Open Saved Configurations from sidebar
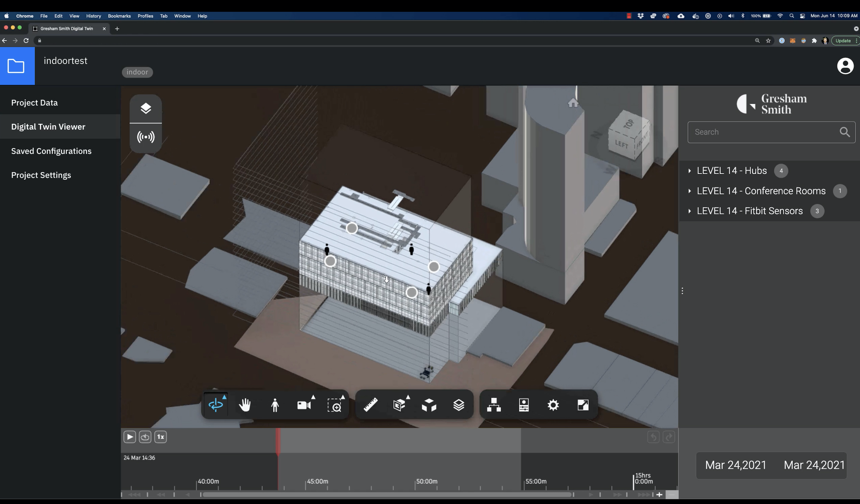 tap(52, 151)
